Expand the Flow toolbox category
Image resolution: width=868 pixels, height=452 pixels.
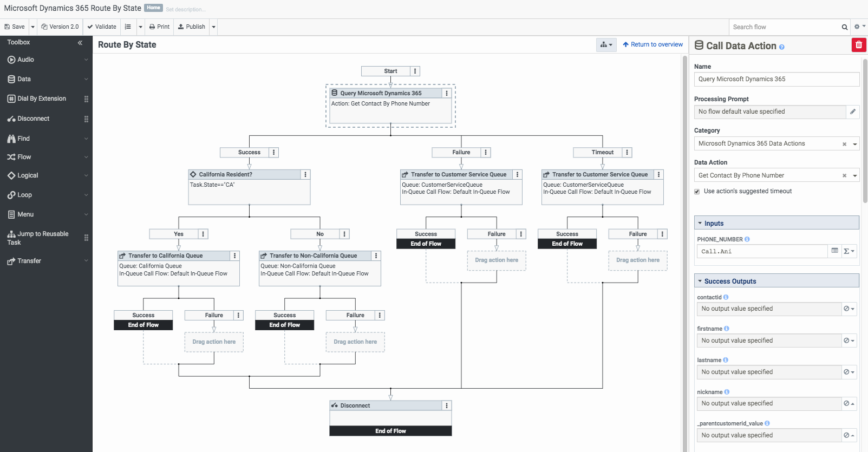[46, 157]
